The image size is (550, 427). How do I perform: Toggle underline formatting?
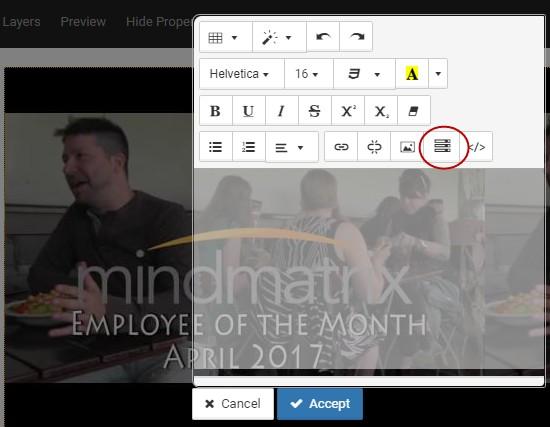point(249,111)
